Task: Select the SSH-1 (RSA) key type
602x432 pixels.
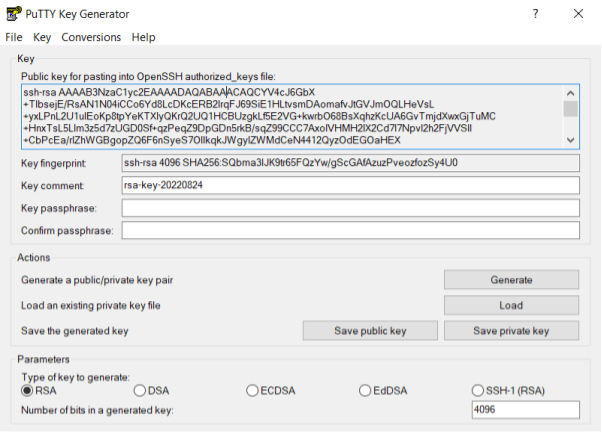Action: tap(477, 390)
